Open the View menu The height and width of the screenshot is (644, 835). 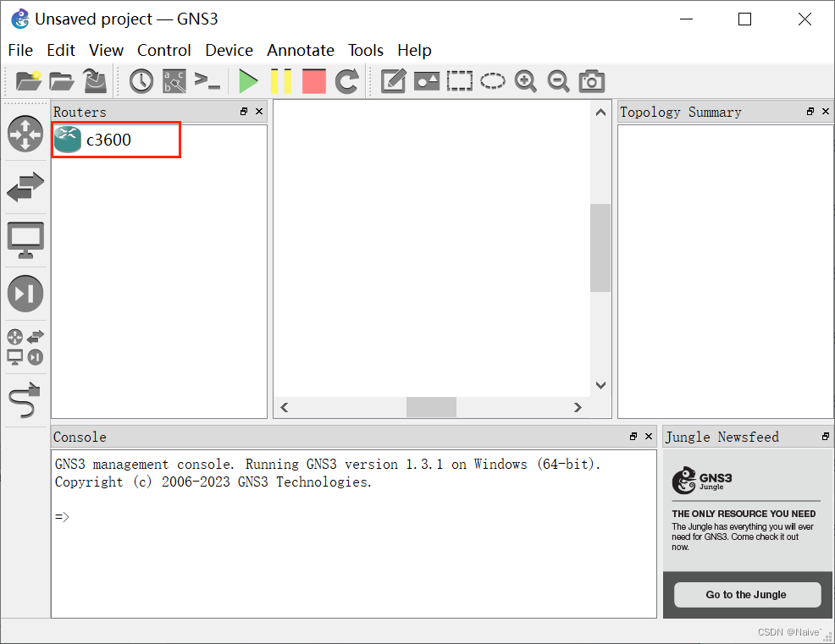(x=107, y=51)
